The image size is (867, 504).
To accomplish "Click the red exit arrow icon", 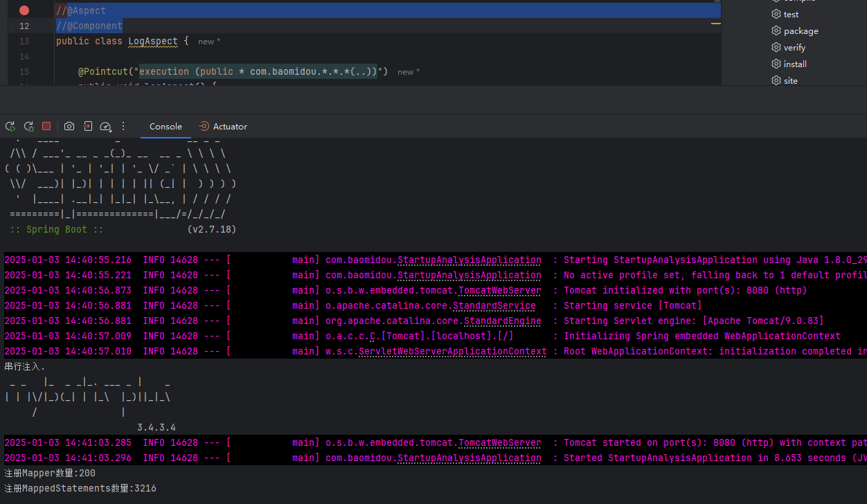I will (87, 127).
